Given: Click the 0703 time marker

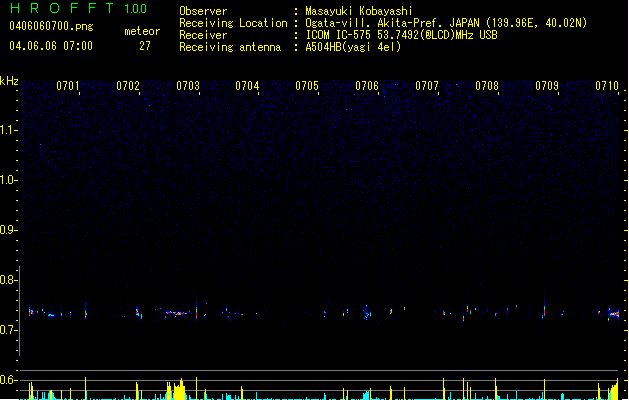Looking at the screenshot, I should [188, 86].
